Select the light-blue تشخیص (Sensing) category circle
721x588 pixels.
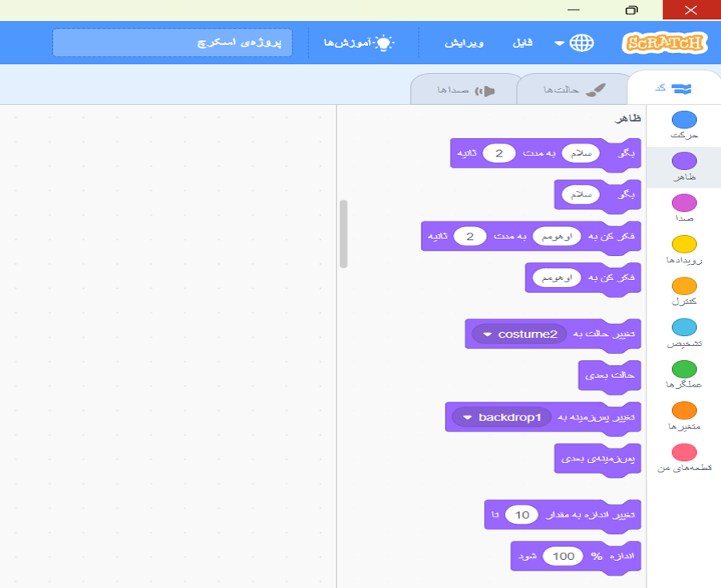(684, 327)
